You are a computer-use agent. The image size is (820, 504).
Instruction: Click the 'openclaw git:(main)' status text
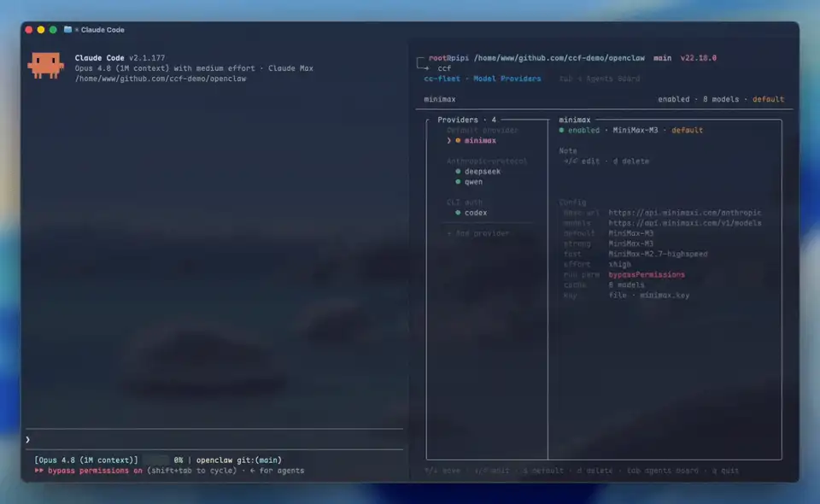click(x=238, y=460)
